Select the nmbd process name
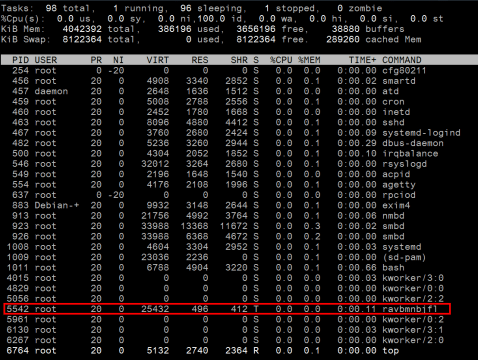 tap(393, 216)
